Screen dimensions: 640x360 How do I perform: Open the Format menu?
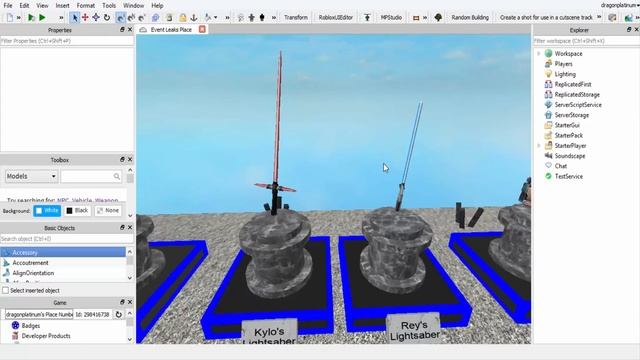86,6
